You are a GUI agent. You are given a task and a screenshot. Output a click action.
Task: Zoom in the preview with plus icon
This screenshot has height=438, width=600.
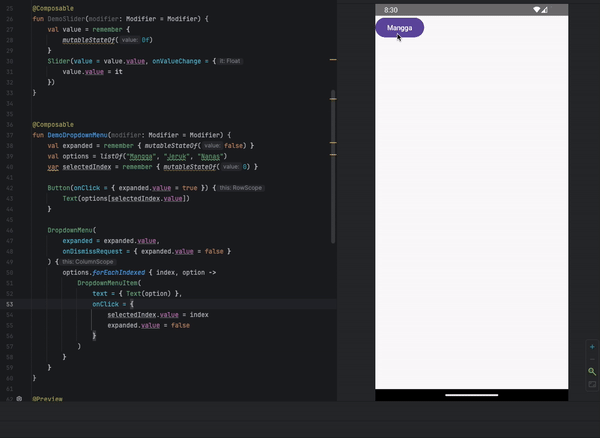[592, 347]
